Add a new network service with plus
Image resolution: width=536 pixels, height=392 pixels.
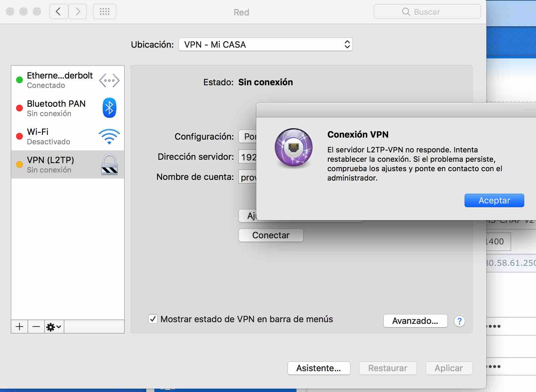19,327
